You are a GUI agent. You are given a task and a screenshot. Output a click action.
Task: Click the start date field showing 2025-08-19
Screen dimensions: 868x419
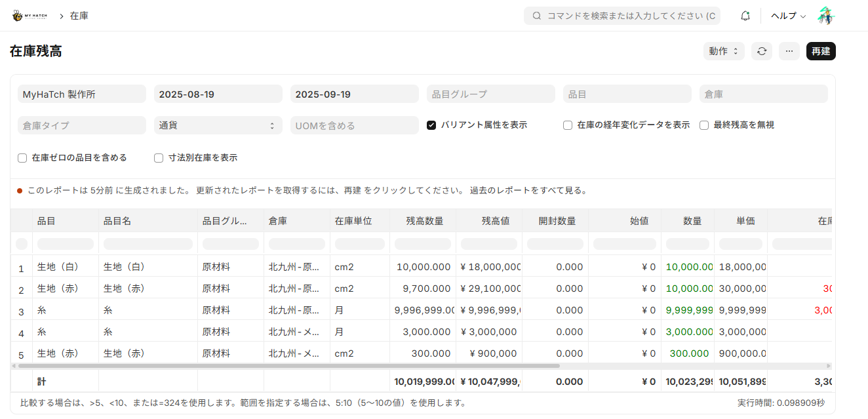point(218,94)
